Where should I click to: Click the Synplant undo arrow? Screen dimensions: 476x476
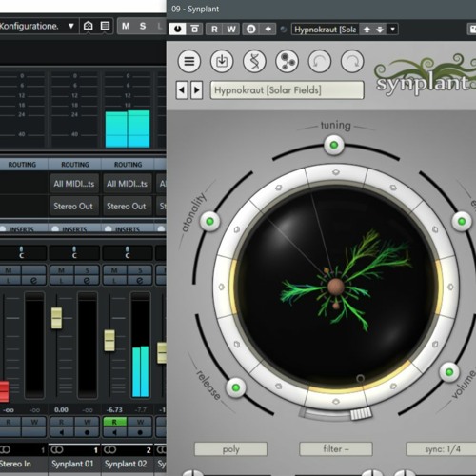[320, 61]
